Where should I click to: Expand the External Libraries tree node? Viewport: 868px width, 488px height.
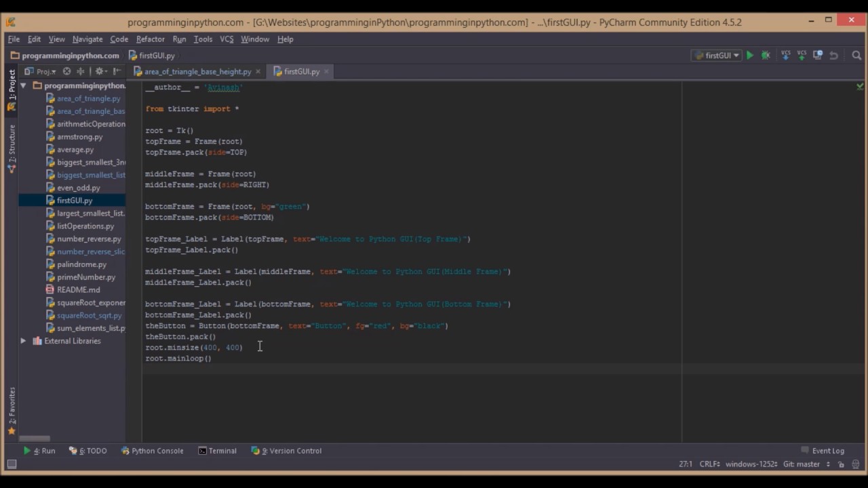click(23, 341)
